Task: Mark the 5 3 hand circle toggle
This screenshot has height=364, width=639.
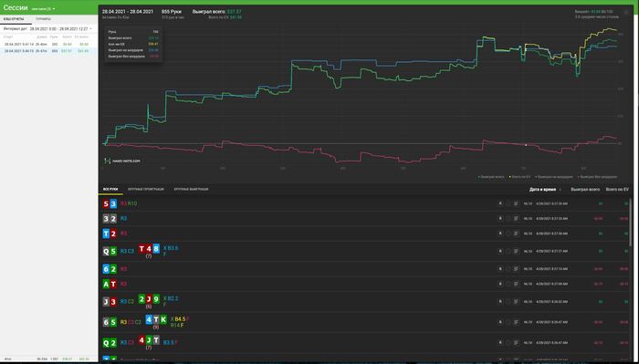Action: (508, 203)
